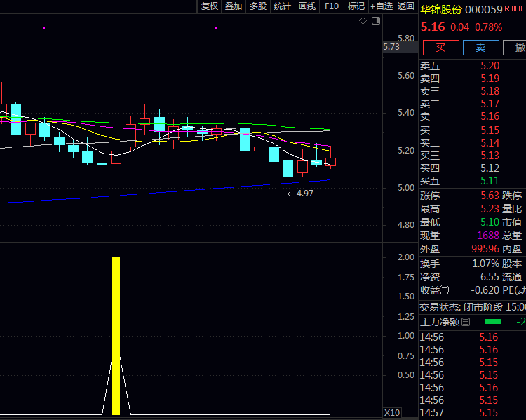Click the 现量 value 1688
The width and height of the screenshot is (526, 420).
[488, 236]
